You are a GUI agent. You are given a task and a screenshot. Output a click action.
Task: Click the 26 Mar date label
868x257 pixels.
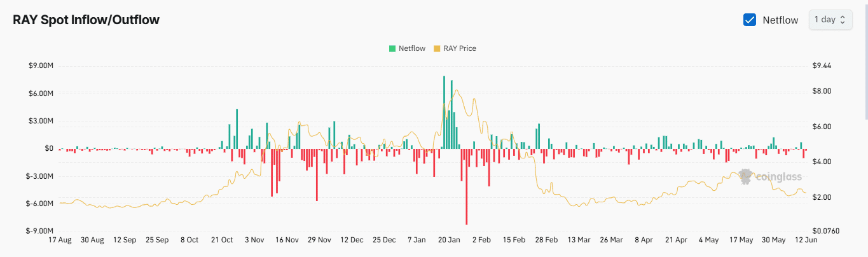pos(611,240)
